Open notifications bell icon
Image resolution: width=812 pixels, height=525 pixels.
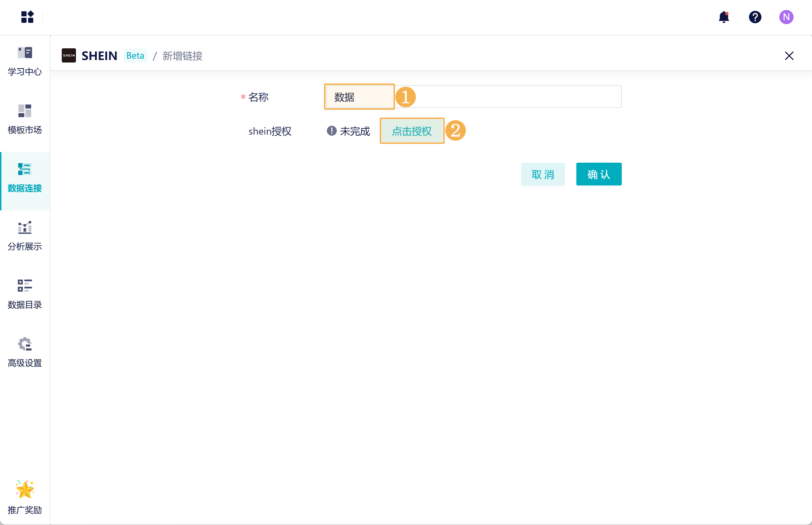click(x=724, y=17)
